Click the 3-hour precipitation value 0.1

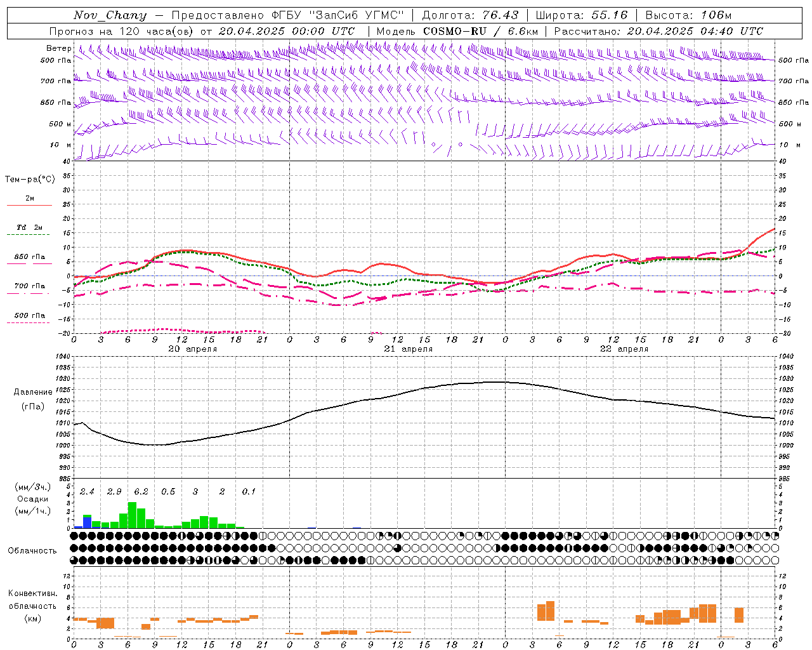click(x=249, y=491)
